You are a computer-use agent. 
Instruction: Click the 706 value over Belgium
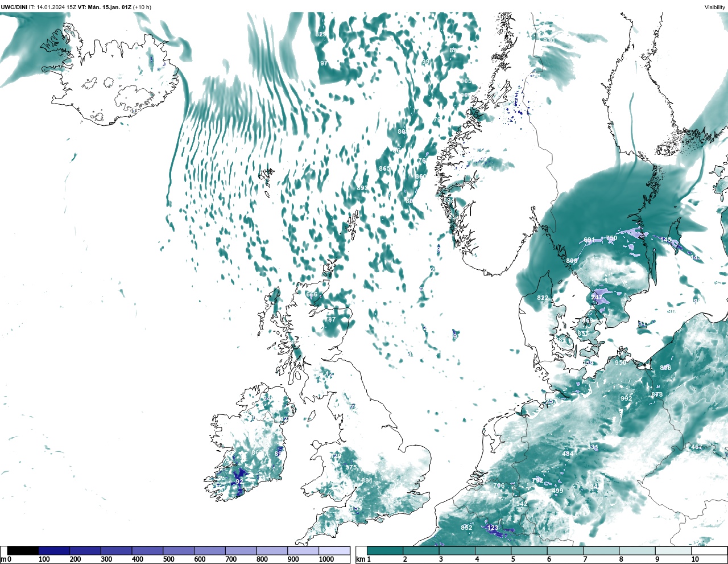(x=499, y=485)
